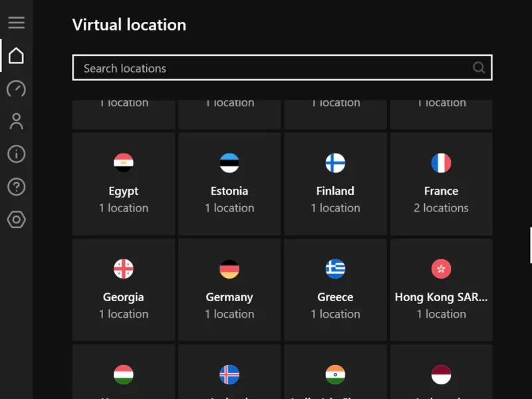Click "1 location" under Hong Kong SAR
This screenshot has height=399, width=532.
[x=441, y=314]
